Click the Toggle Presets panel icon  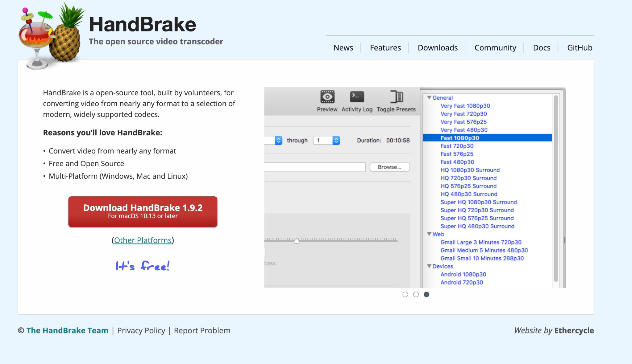(397, 97)
